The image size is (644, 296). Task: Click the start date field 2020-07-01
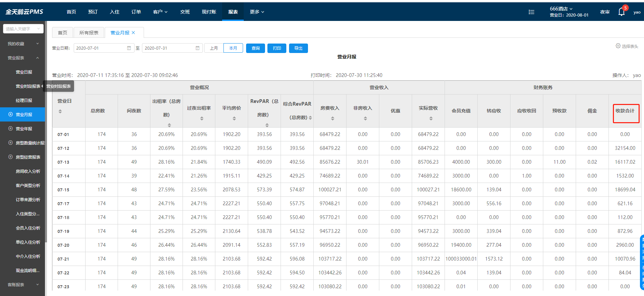(x=104, y=48)
